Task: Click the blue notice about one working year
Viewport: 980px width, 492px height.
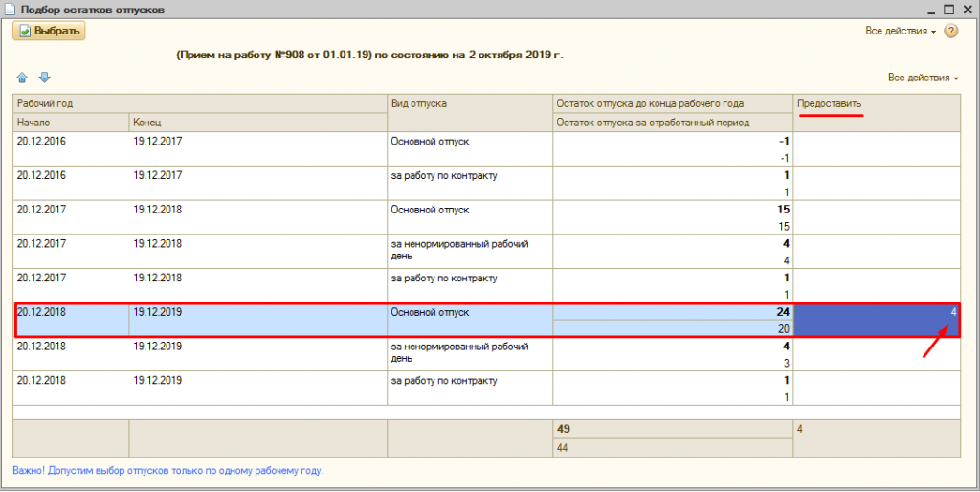Action: click(167, 471)
